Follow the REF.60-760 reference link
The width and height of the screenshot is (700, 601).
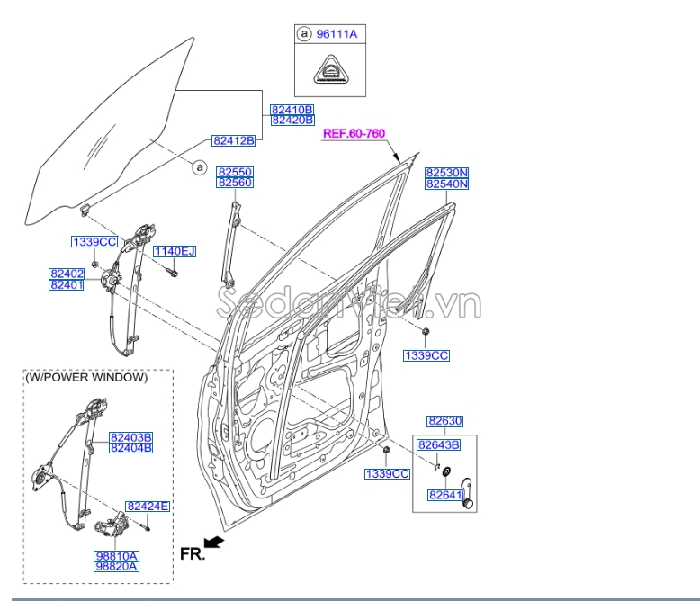click(x=354, y=134)
